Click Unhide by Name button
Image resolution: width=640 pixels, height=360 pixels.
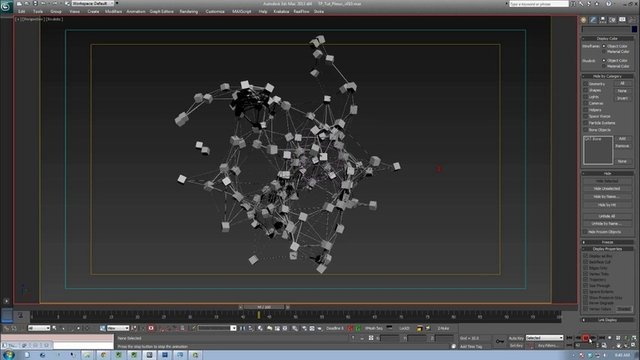tap(607, 224)
